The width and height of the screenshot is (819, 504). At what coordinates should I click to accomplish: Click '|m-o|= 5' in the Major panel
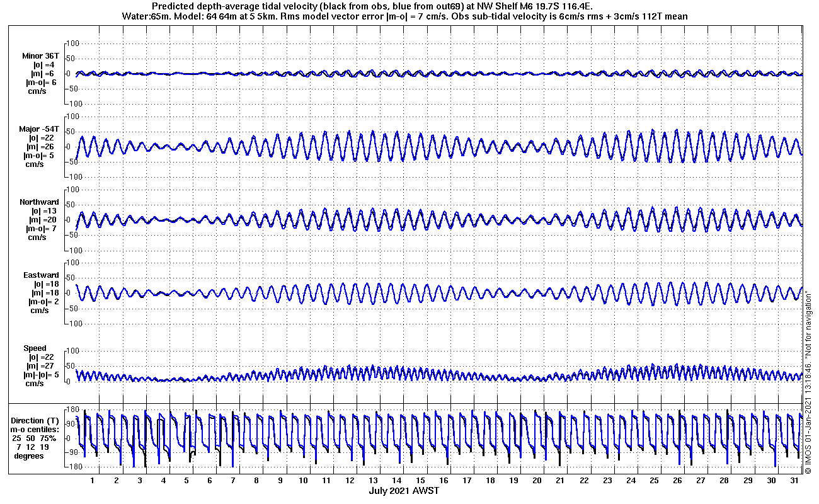click(39, 156)
